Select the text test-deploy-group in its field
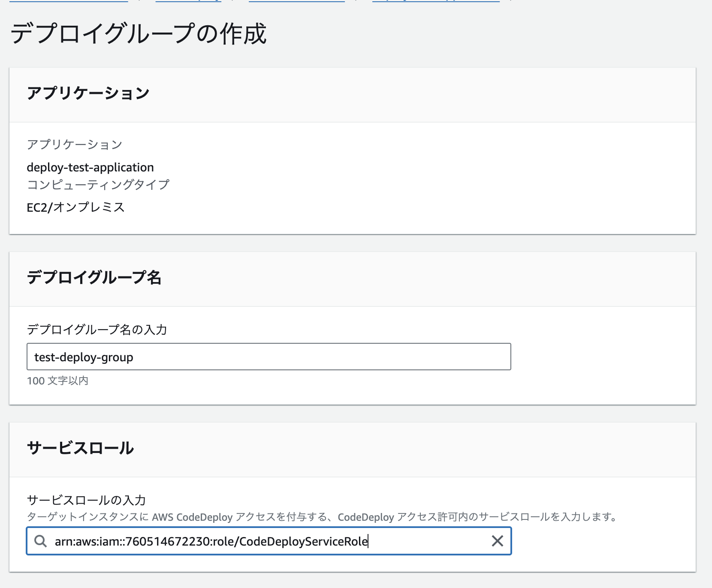Image resolution: width=712 pixels, height=588 pixels. click(x=84, y=356)
